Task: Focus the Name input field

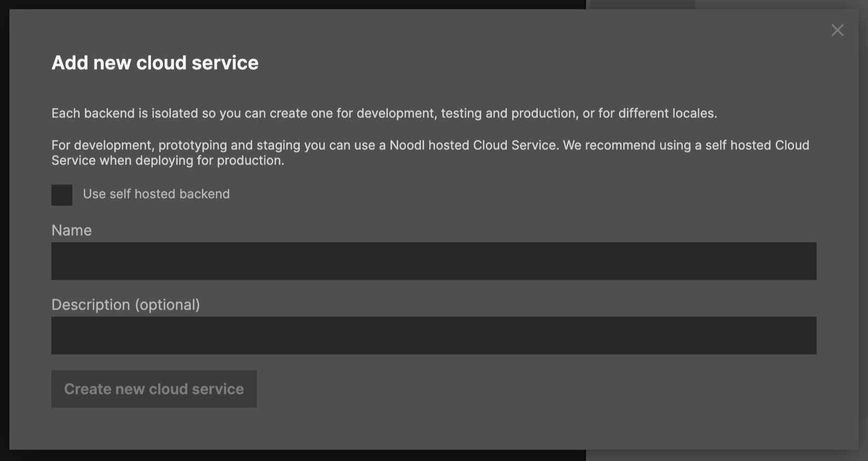Action: coord(433,261)
